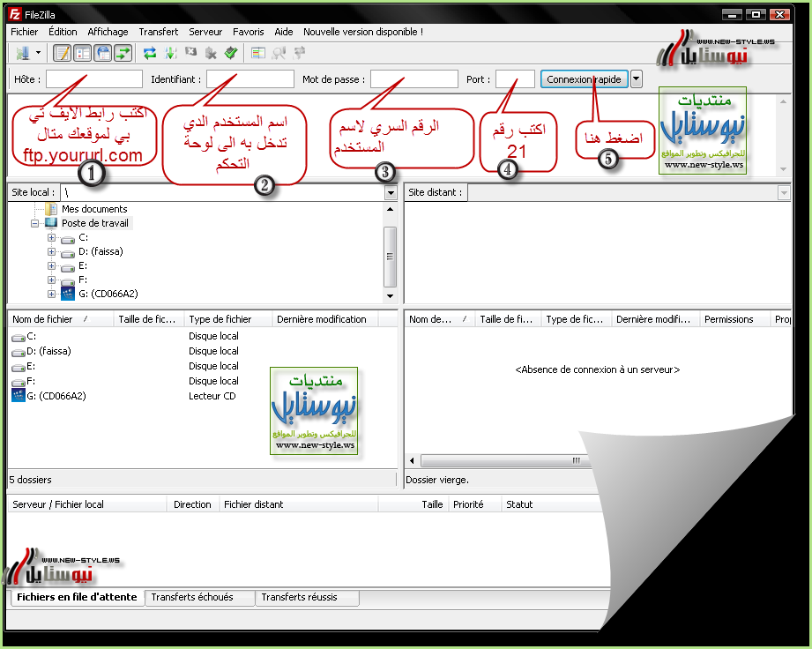
Task: Sort local list by Dernière modification
Action: click(325, 319)
